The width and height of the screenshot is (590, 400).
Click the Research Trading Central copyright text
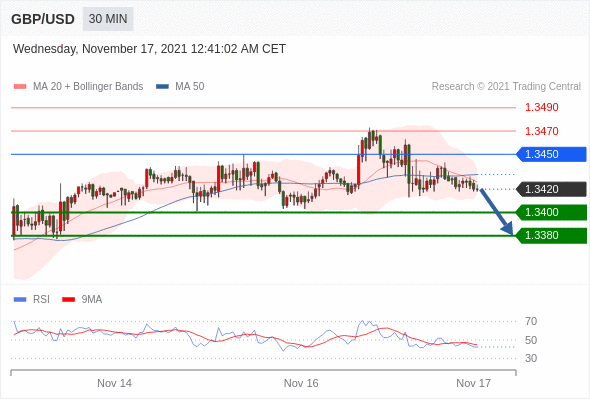point(506,87)
